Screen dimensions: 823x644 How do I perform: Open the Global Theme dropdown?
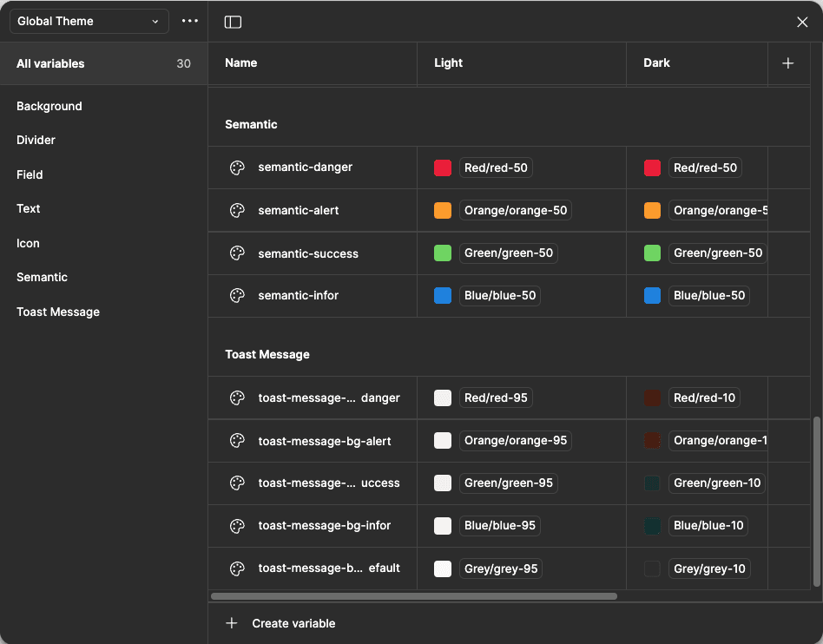(88, 21)
